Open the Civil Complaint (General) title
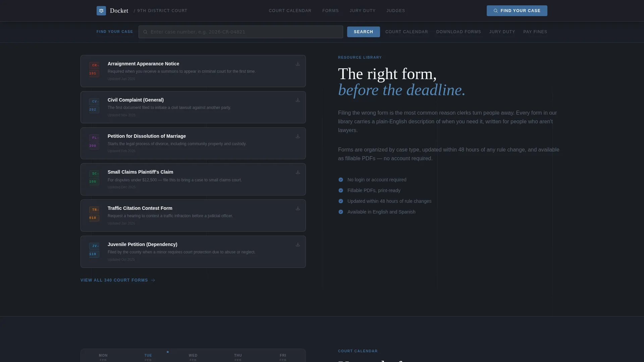Viewport: 644px width, 362px height. 136,100
